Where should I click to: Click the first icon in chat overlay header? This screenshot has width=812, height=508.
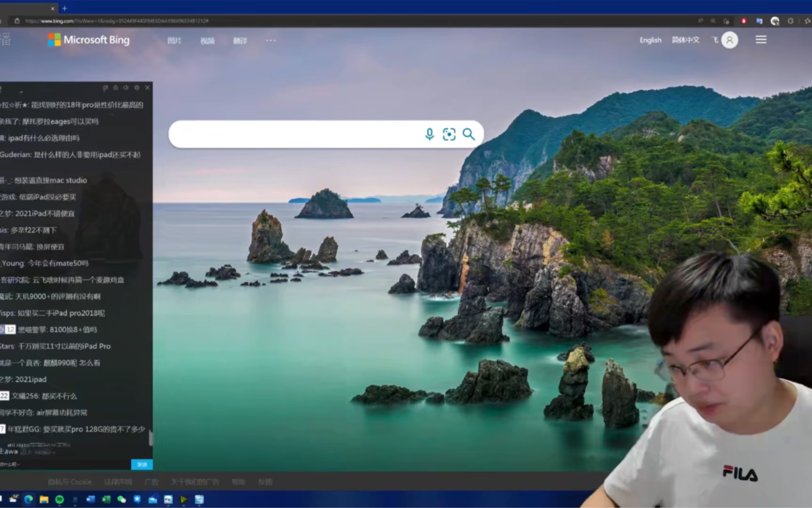(x=105, y=88)
